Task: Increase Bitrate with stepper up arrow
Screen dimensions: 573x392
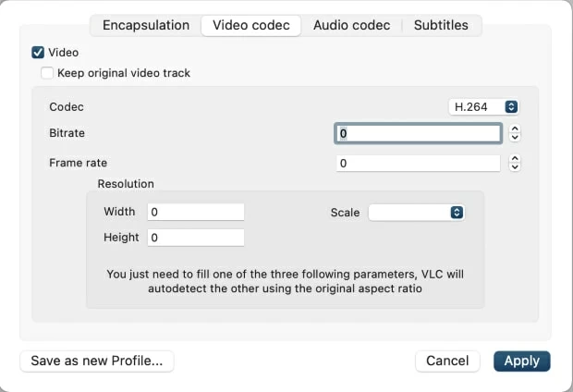Action: (516, 129)
